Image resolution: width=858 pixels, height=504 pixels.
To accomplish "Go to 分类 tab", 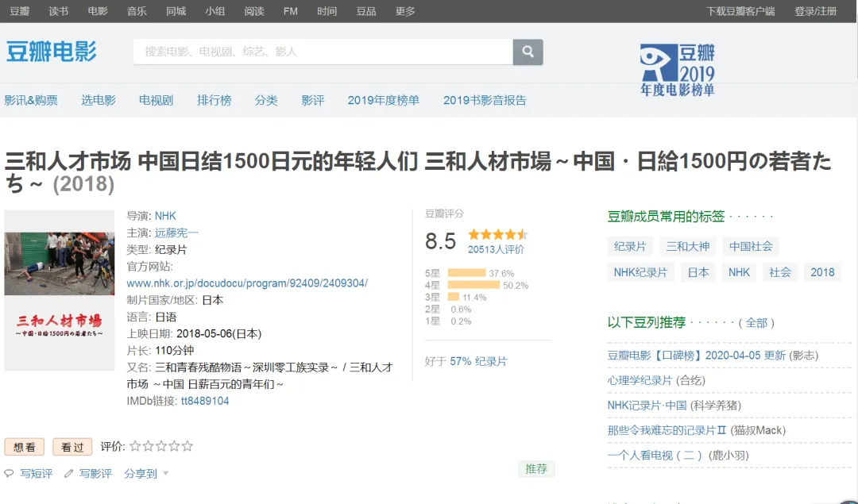I will 266,100.
